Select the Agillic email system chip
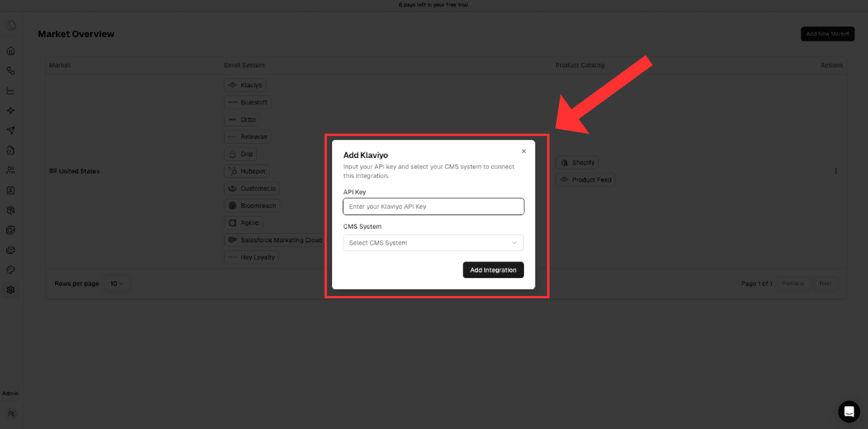 [243, 222]
